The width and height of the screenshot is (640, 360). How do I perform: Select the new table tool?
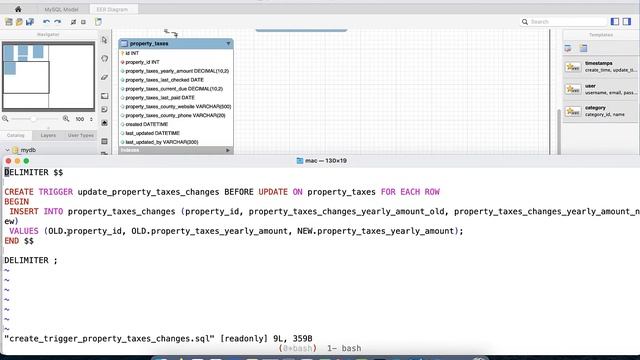[104, 141]
